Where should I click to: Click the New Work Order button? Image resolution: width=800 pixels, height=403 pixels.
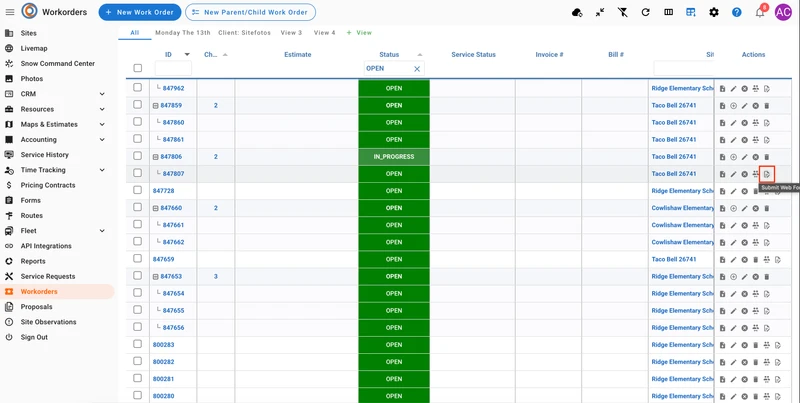[140, 12]
